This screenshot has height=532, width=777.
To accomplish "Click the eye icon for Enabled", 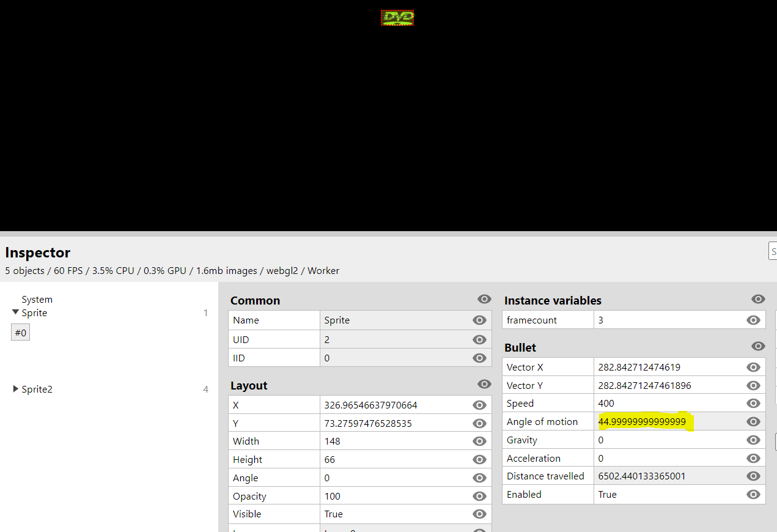I will click(753, 494).
